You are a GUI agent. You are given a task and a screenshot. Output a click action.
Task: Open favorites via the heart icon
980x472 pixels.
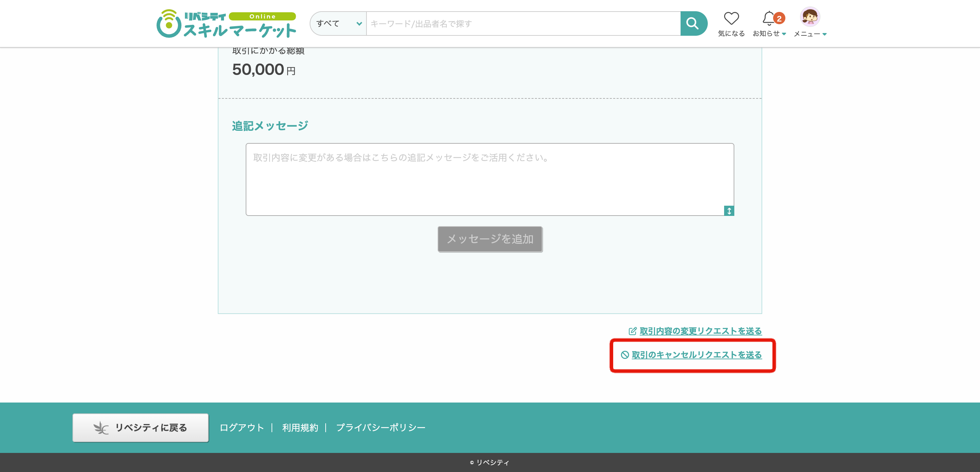[731, 18]
